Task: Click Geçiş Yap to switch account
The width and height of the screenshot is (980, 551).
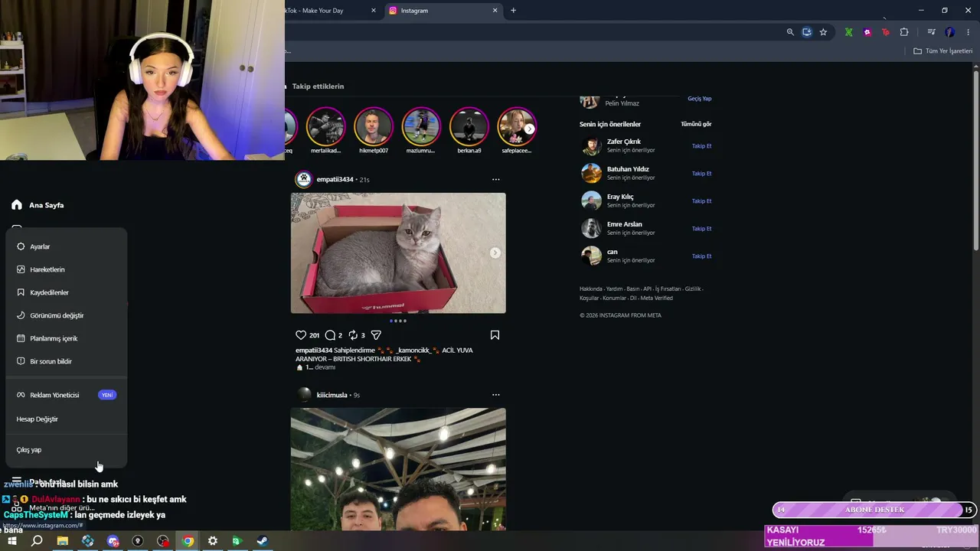Action: [700, 99]
